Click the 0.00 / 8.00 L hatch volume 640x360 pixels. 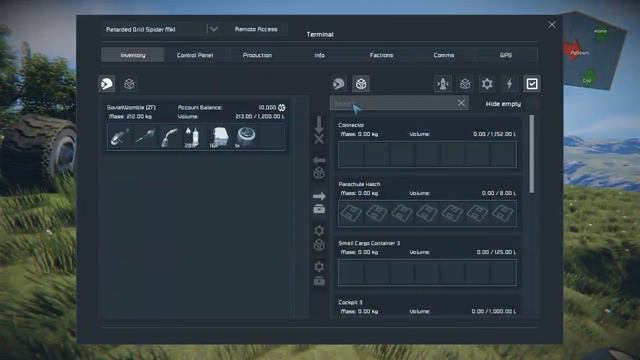pyautogui.click(x=499, y=193)
